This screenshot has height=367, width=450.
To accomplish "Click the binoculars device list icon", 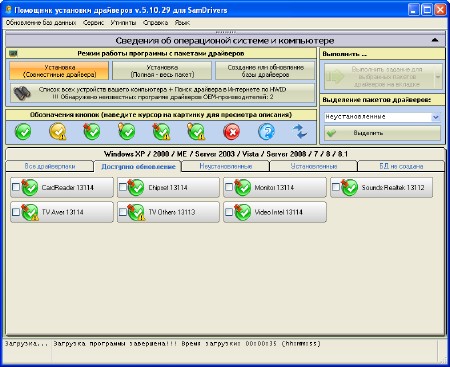I will (x=22, y=93).
